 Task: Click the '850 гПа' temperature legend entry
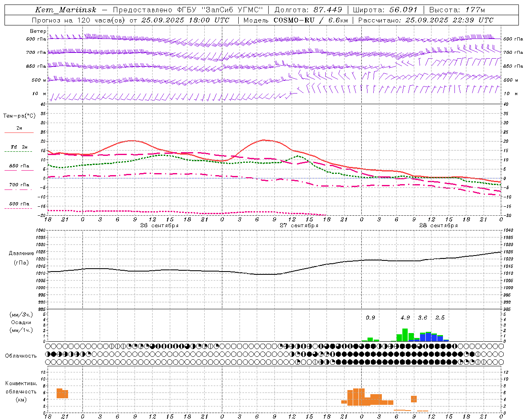(19, 166)
